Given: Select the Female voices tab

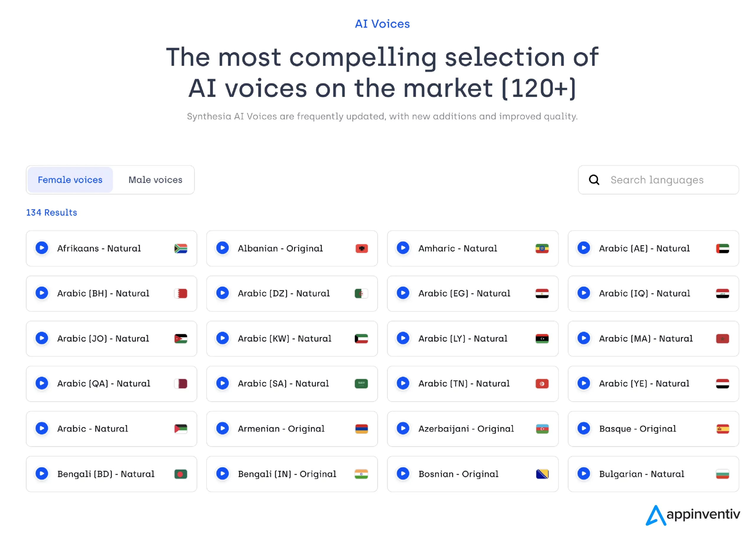Looking at the screenshot, I should (70, 180).
